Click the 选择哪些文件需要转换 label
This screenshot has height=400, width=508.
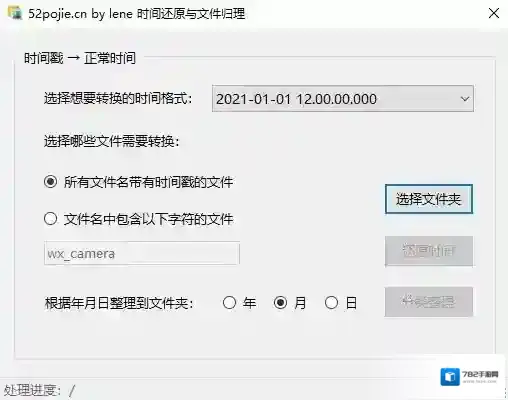112,141
